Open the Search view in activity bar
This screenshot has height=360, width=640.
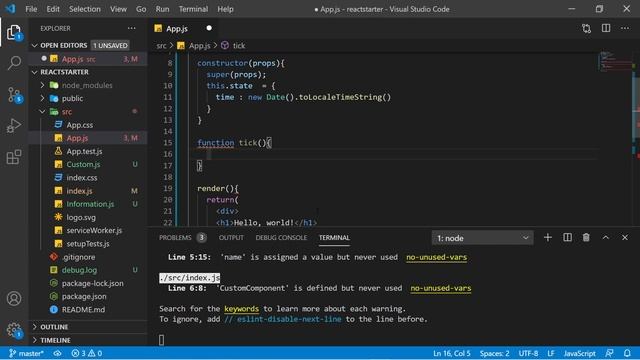point(14,63)
